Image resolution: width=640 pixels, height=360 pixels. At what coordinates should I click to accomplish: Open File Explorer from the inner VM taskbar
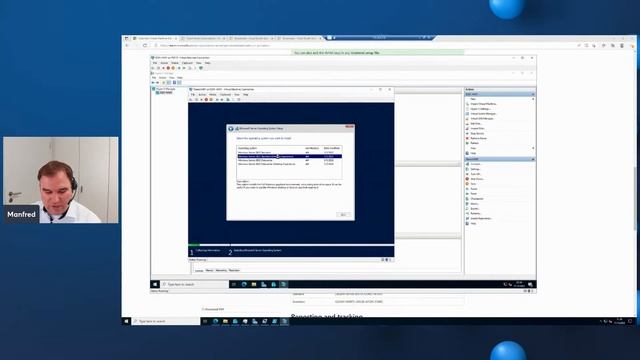click(254, 284)
